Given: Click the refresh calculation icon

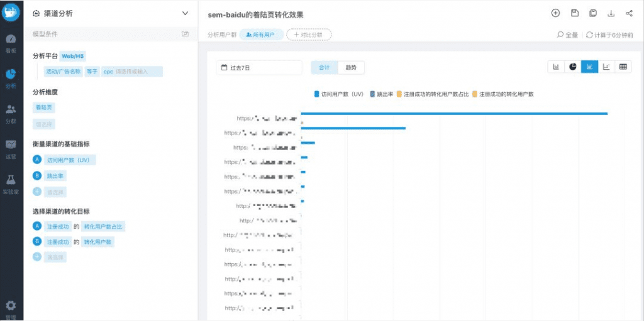Looking at the screenshot, I should coord(589,35).
